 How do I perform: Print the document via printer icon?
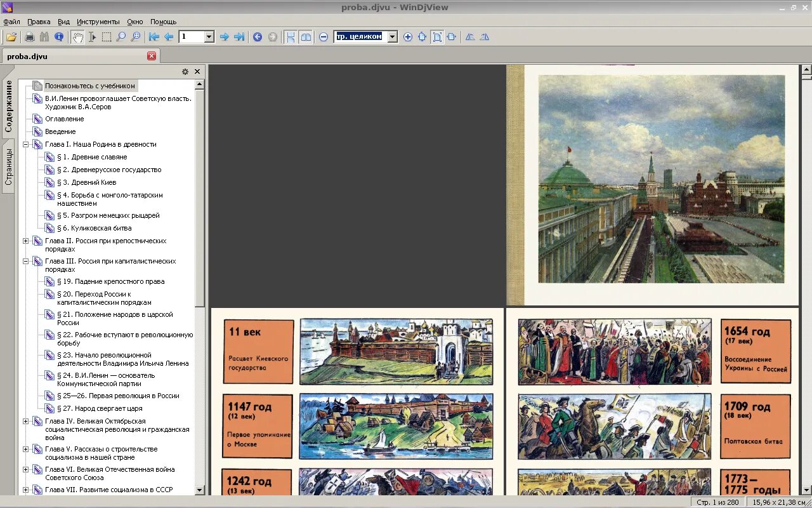[29, 37]
